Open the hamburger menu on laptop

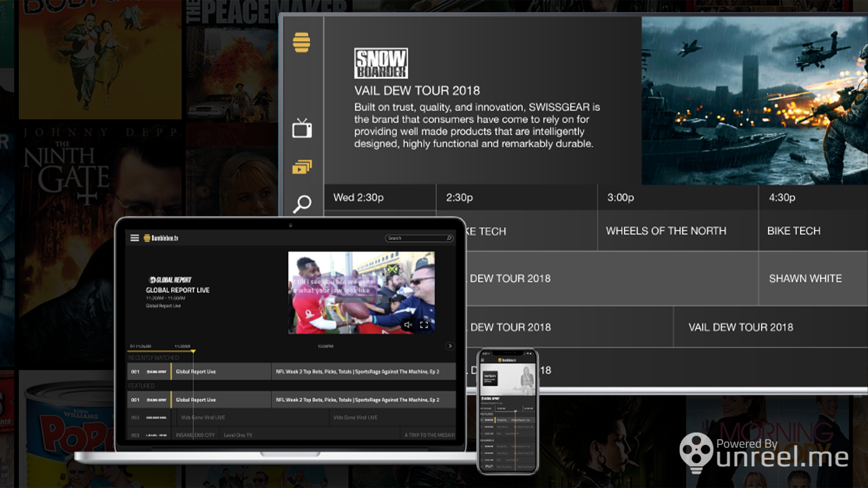pyautogui.click(x=135, y=238)
